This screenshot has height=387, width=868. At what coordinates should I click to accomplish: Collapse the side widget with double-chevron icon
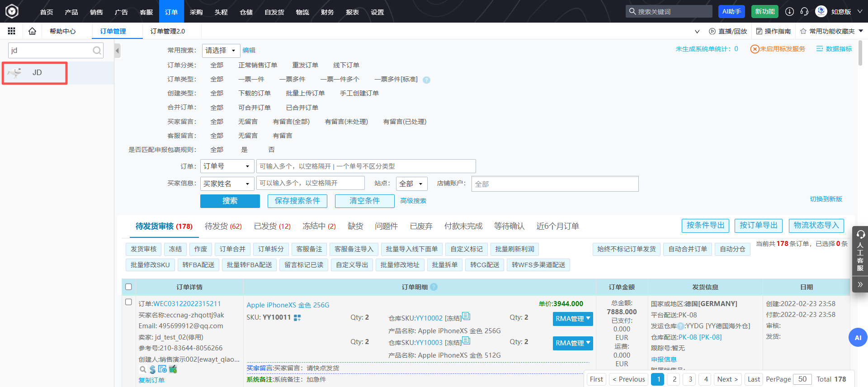[860, 284]
